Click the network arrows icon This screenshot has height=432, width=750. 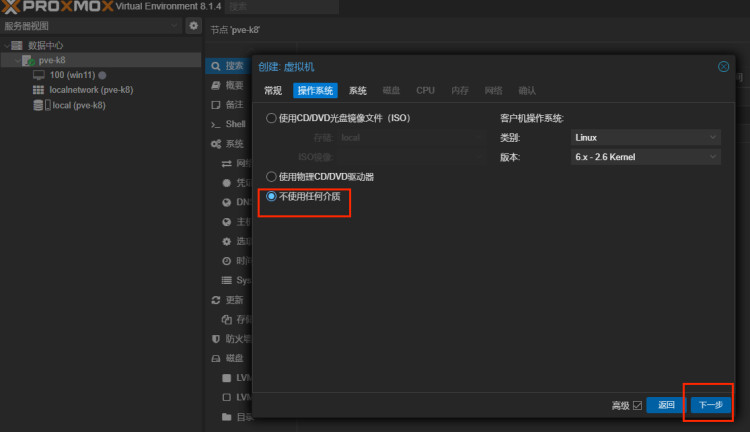coord(227,164)
